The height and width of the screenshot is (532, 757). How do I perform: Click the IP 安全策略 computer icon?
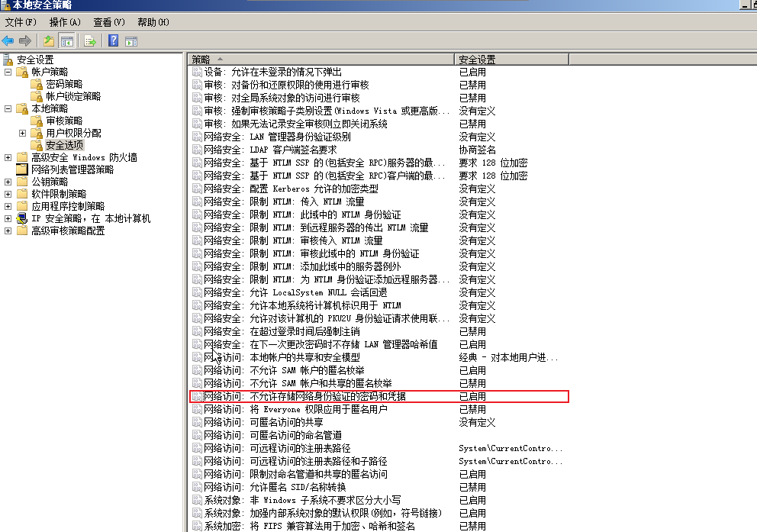(22, 219)
